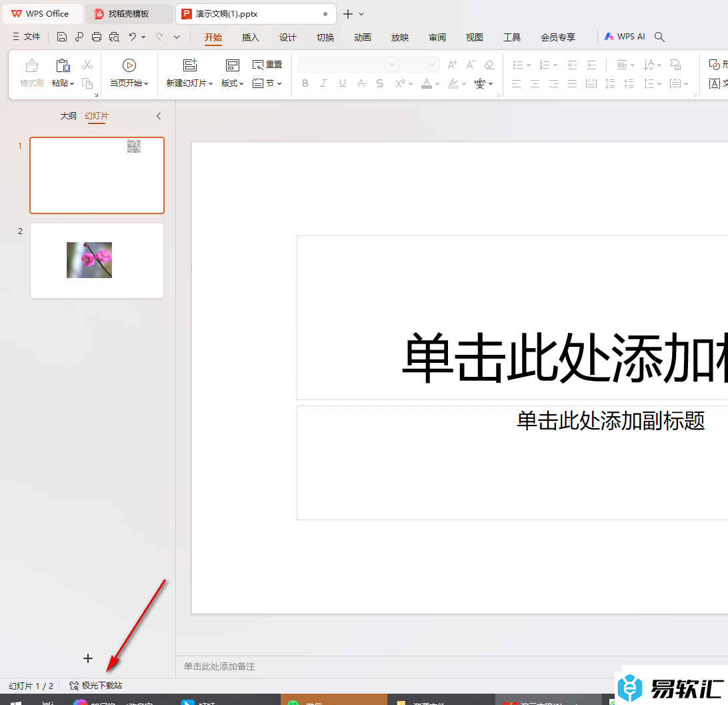Viewport: 728px width, 705px height.
Task: Click Increase paragraph spacing icon
Action: pos(609,83)
